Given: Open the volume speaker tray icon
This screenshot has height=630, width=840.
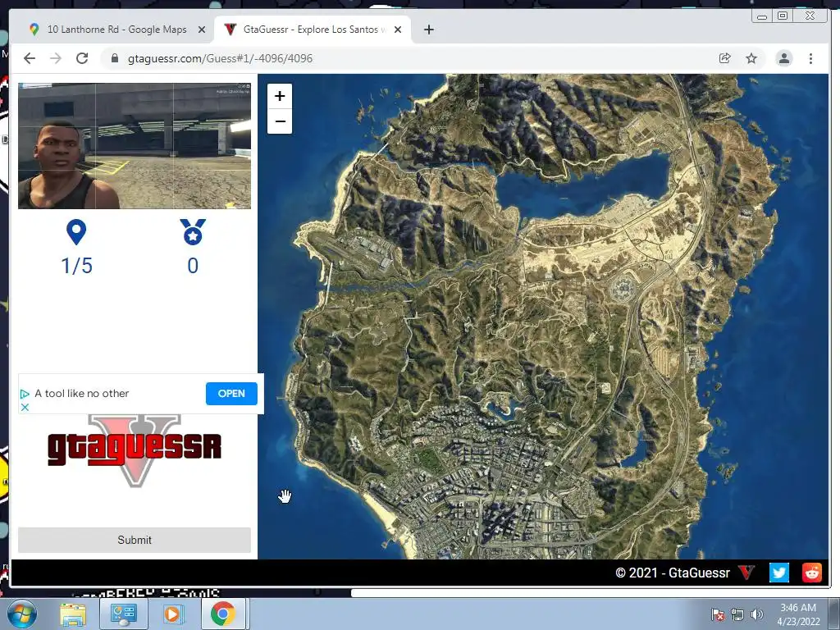Looking at the screenshot, I should pos(756,614).
